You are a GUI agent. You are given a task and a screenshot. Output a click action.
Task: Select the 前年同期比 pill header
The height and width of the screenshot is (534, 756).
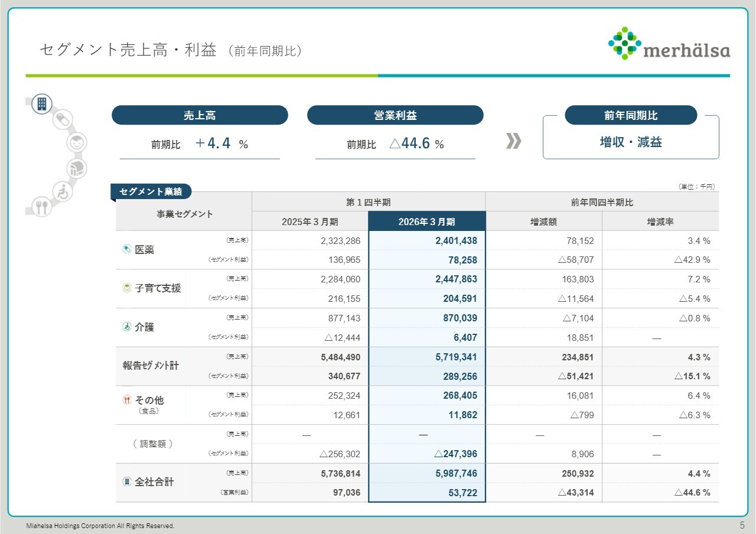click(x=631, y=115)
